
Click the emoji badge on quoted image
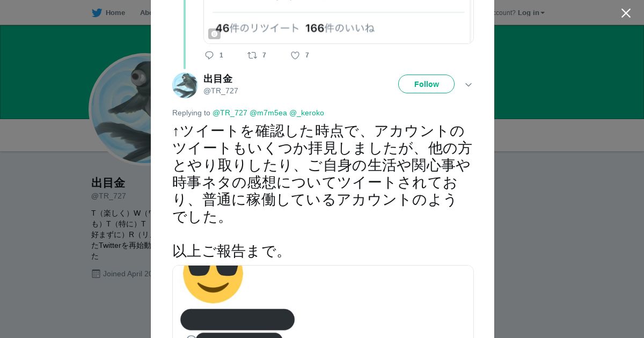click(x=214, y=34)
